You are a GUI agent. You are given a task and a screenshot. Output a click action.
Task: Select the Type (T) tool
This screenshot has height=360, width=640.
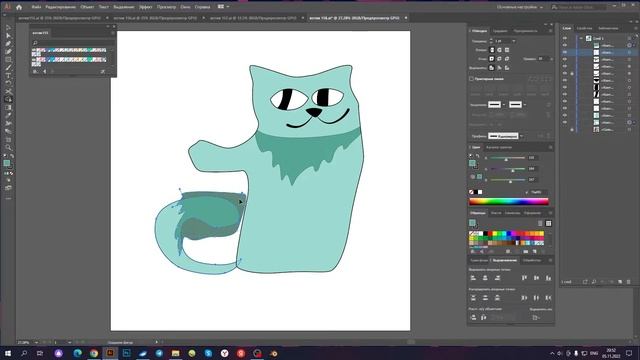pos(8,76)
